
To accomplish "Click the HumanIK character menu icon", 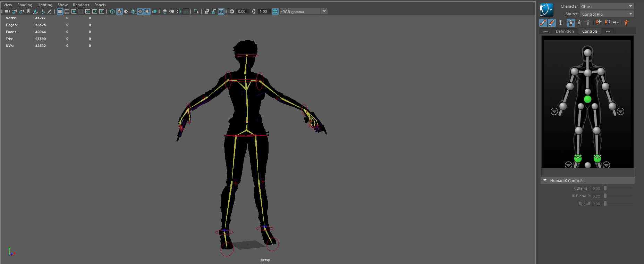I will (x=546, y=10).
